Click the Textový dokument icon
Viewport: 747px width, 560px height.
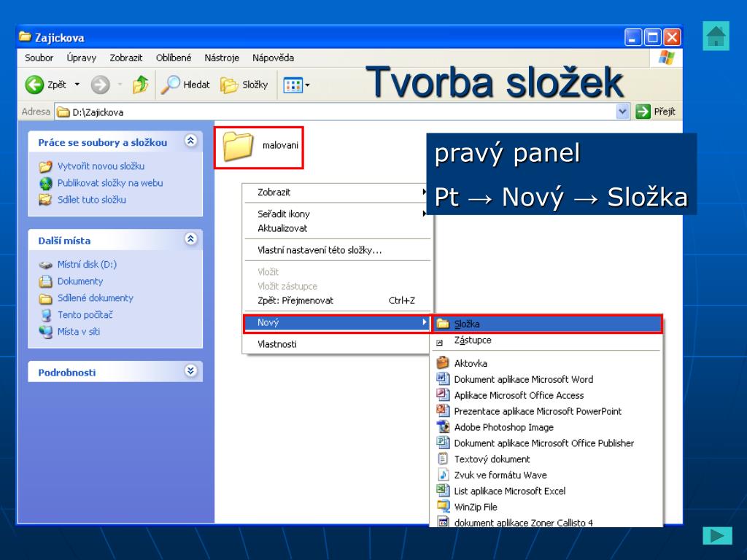click(x=443, y=459)
